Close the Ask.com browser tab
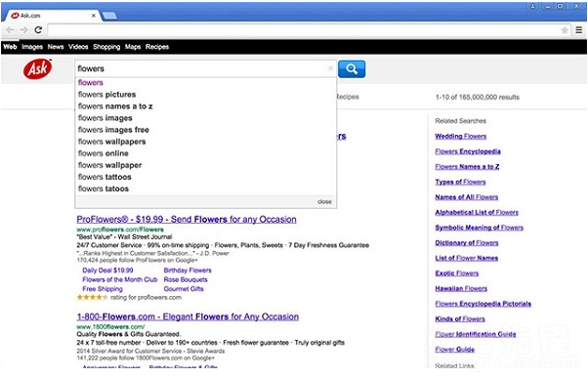The height and width of the screenshot is (378, 588). coord(94,16)
